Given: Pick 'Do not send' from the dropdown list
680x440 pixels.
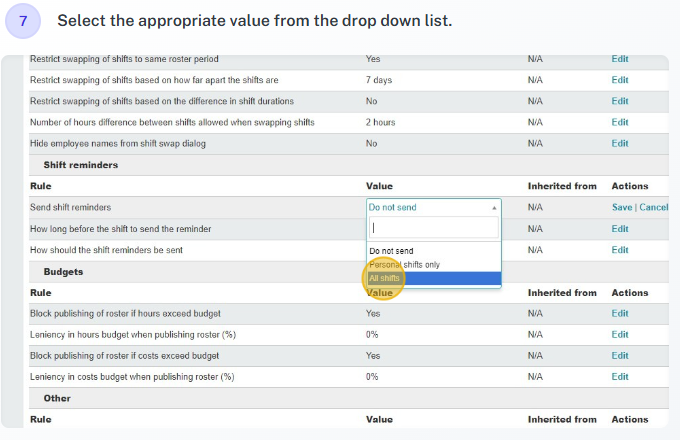Looking at the screenshot, I should (434, 251).
